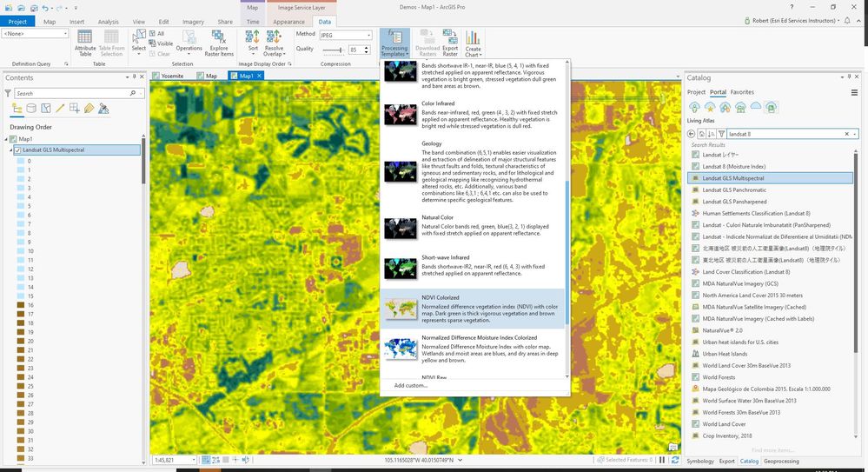The height and width of the screenshot is (472, 868).
Task: Click the Catalog back arrow button
Action: (691, 134)
